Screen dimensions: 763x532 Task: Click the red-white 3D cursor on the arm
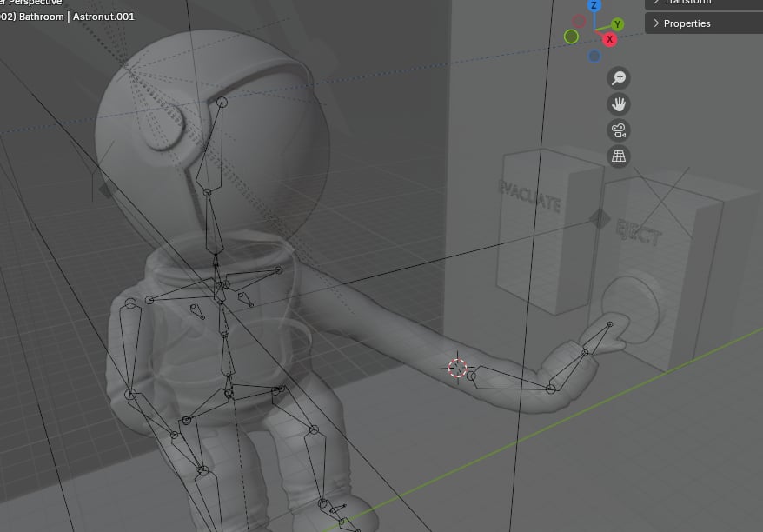[x=457, y=368]
